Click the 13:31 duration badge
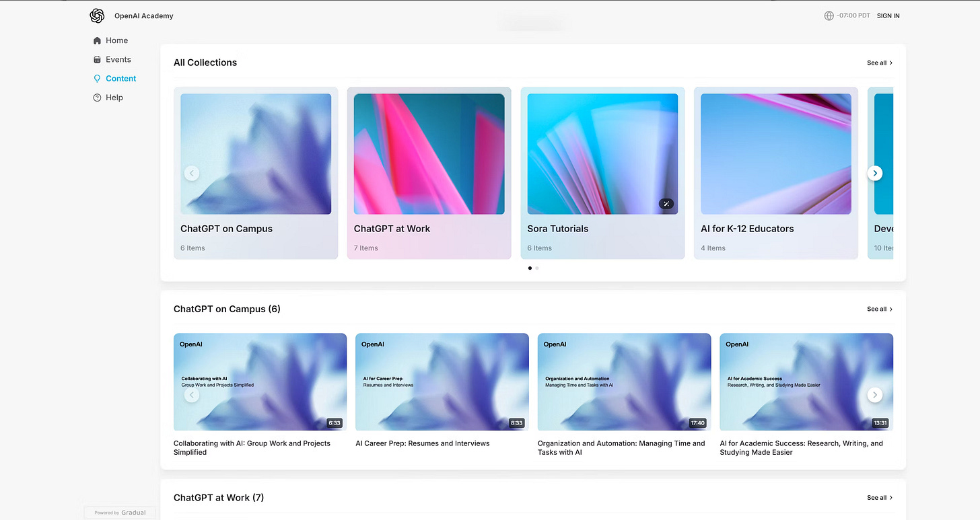The height and width of the screenshot is (520, 980). pyautogui.click(x=880, y=423)
